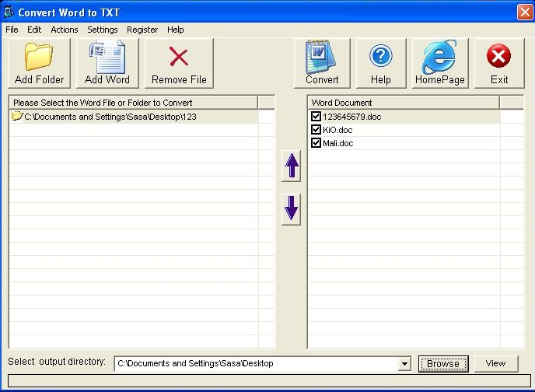Click the app icon in the title bar
The width and height of the screenshot is (535, 392).
(9, 12)
